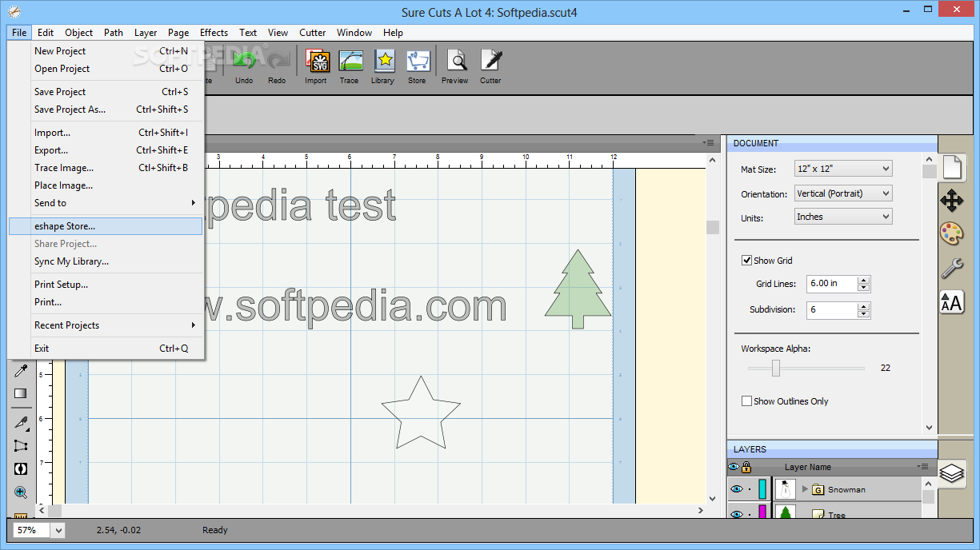This screenshot has width=980, height=550.
Task: Open the Effects menu
Action: (214, 33)
